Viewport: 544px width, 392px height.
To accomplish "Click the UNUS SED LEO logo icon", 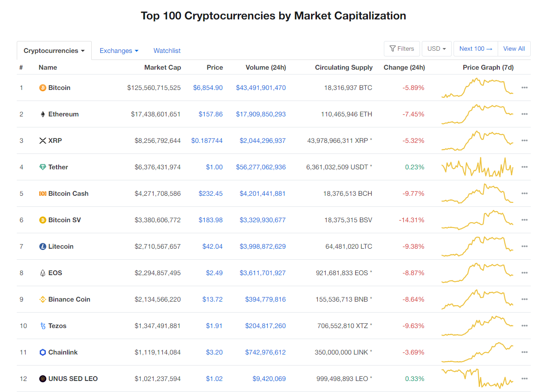I will [43, 379].
